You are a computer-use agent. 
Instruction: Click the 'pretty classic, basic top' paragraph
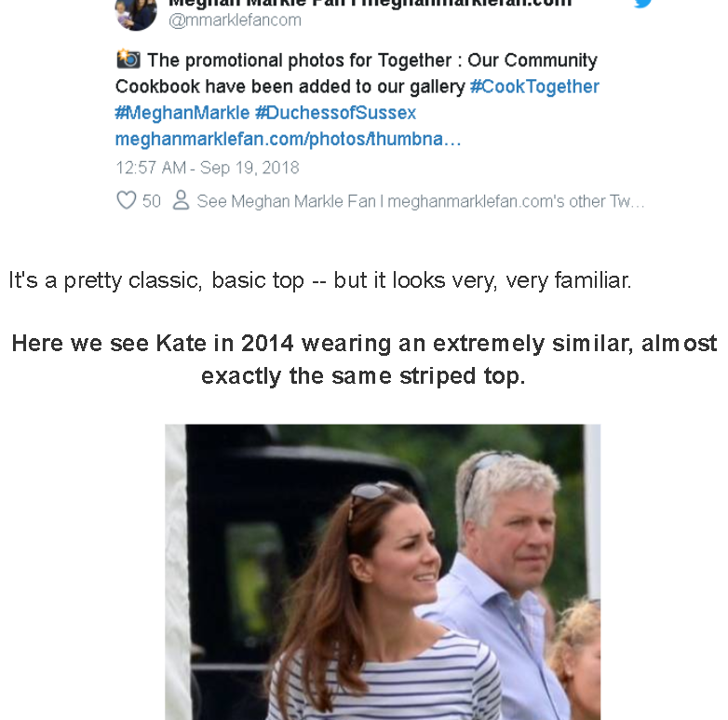click(x=320, y=280)
